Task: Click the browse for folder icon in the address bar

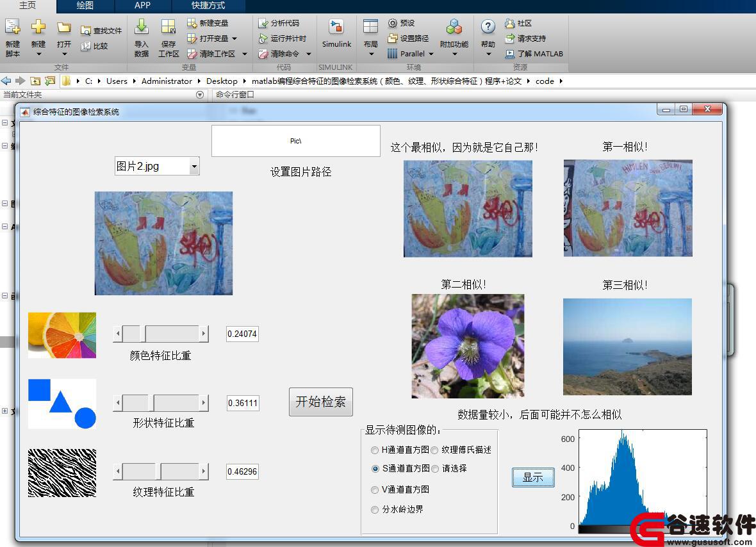Action: [x=50, y=81]
